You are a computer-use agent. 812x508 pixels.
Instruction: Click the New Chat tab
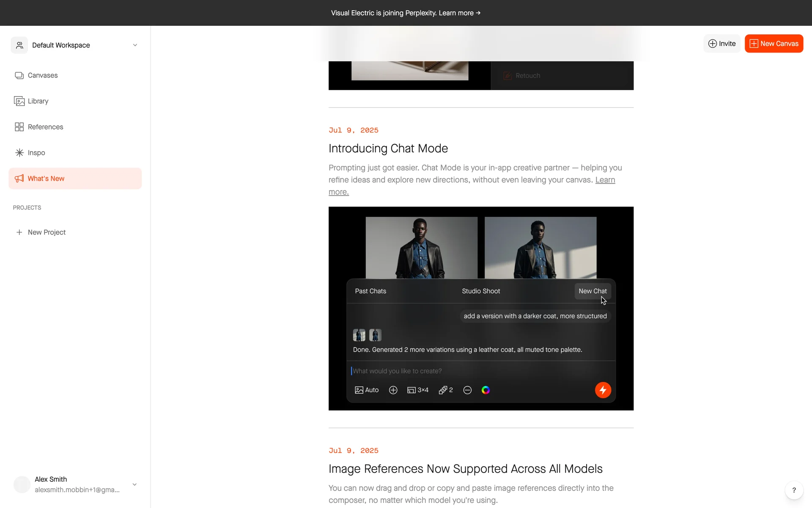click(x=593, y=291)
